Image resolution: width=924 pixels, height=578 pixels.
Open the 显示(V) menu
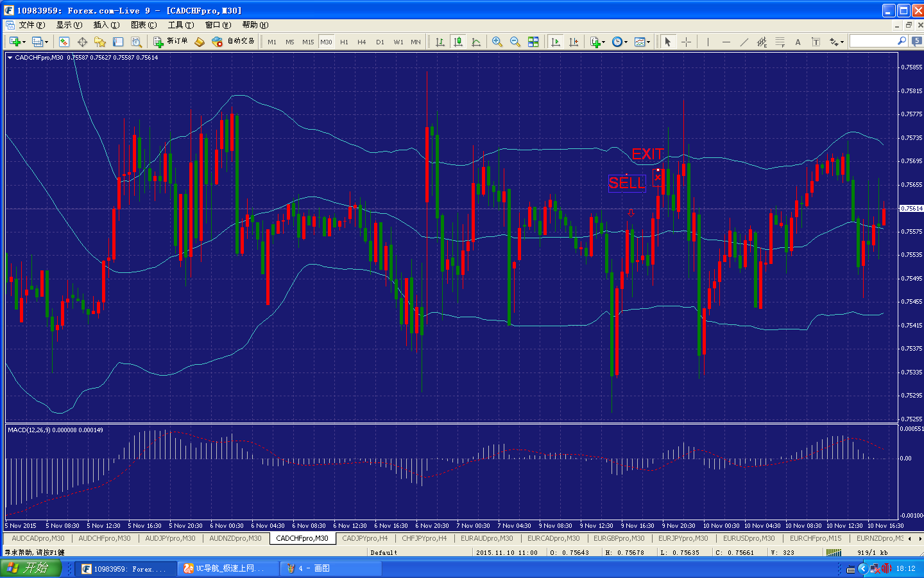tap(69, 25)
